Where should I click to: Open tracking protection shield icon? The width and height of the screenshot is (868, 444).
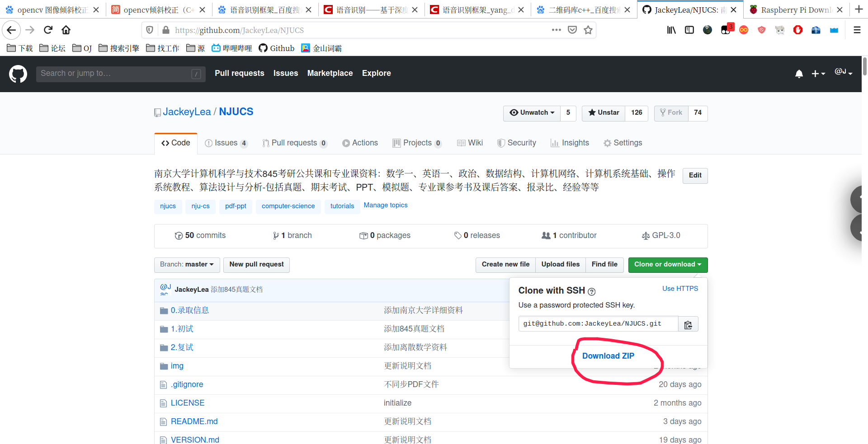tap(150, 30)
